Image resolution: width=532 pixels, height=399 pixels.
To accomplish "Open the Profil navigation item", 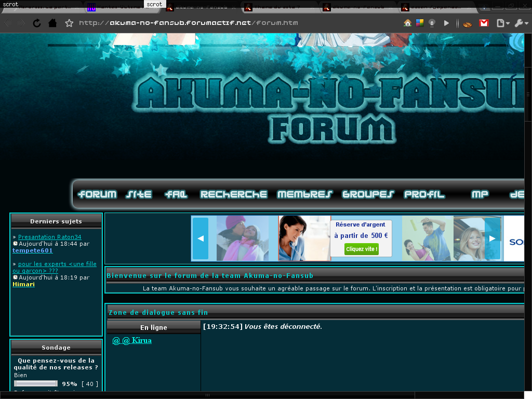I will pos(424,194).
